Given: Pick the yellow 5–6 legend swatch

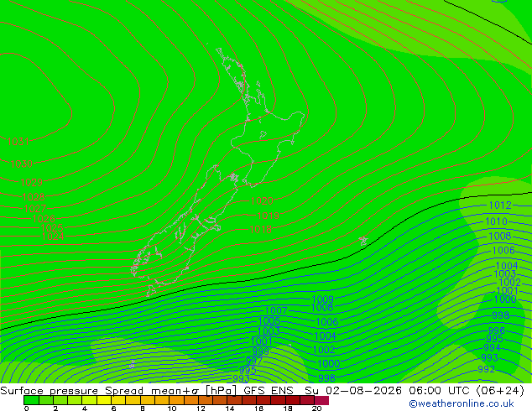Looking at the screenshot, I should pos(104,400).
